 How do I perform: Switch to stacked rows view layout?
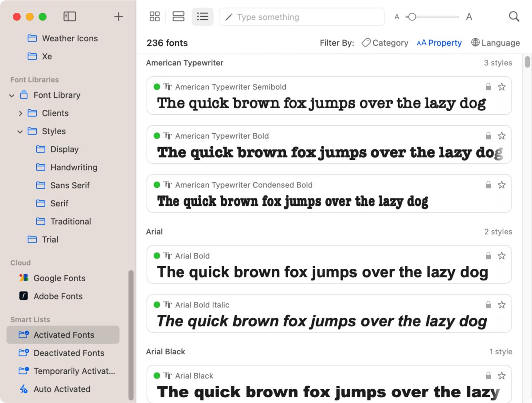(x=178, y=17)
